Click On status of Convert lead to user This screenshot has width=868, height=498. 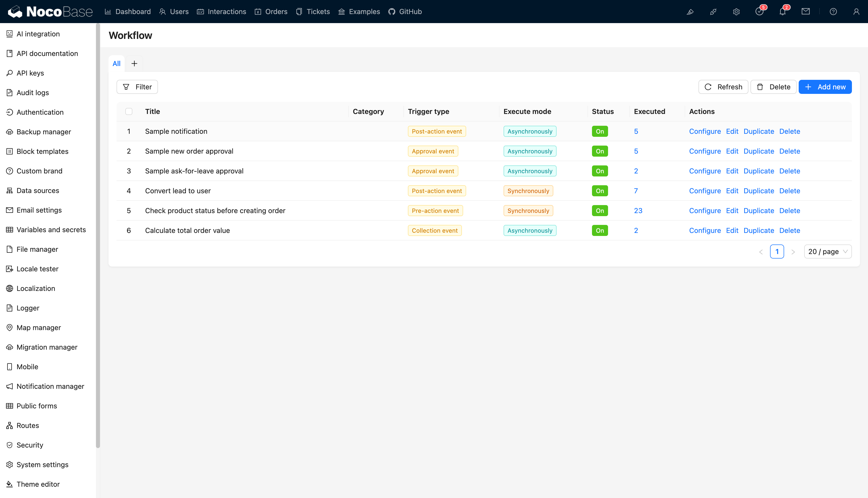(x=600, y=191)
